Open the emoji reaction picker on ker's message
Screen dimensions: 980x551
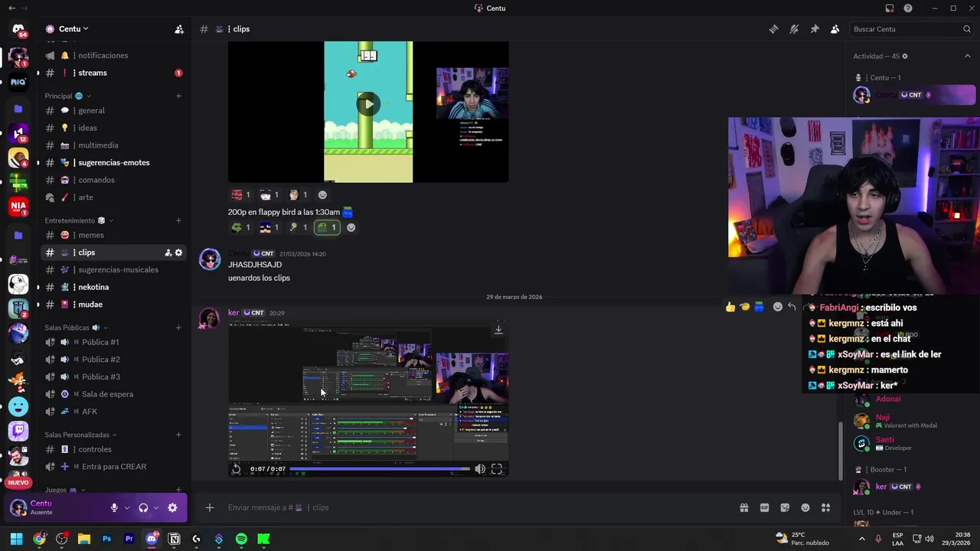tap(778, 307)
